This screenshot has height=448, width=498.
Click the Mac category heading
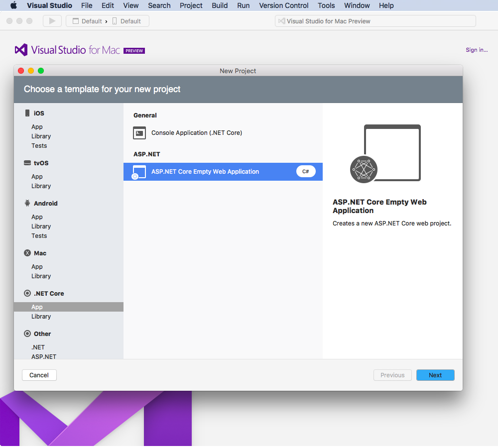(x=40, y=253)
